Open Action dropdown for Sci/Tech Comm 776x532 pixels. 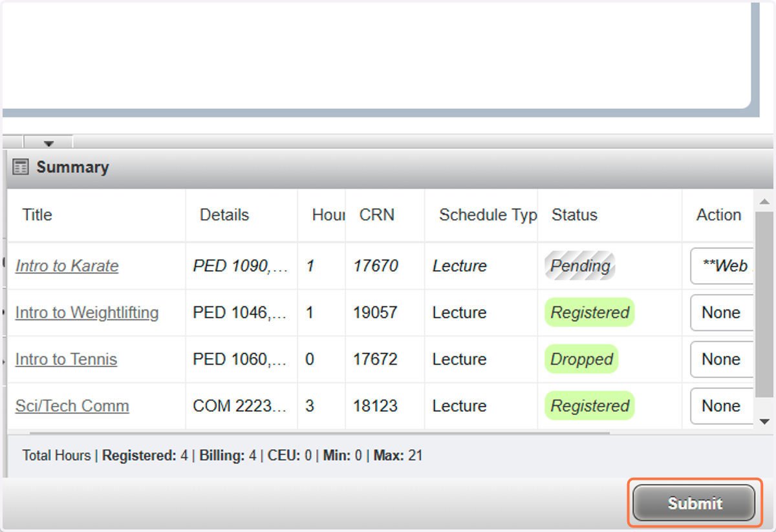pyautogui.click(x=722, y=406)
